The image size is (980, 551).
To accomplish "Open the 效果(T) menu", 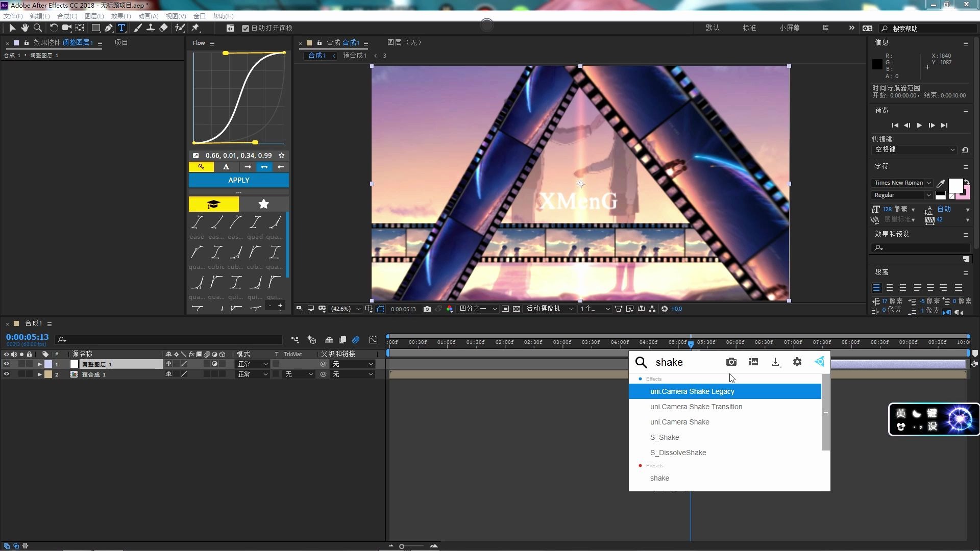I will (120, 16).
